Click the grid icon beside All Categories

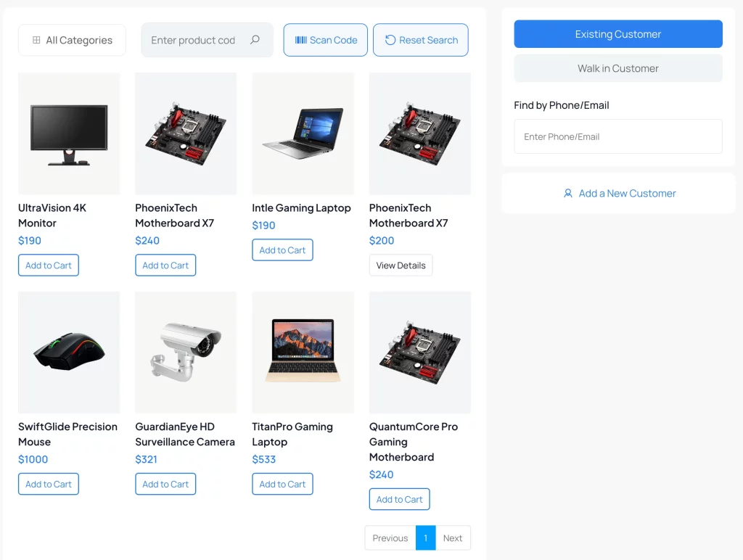coord(36,40)
